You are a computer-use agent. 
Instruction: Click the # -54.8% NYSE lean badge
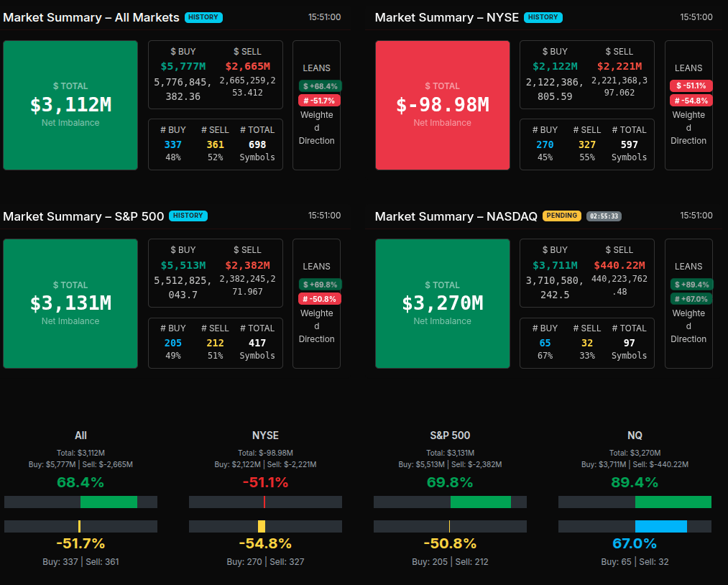(x=691, y=101)
